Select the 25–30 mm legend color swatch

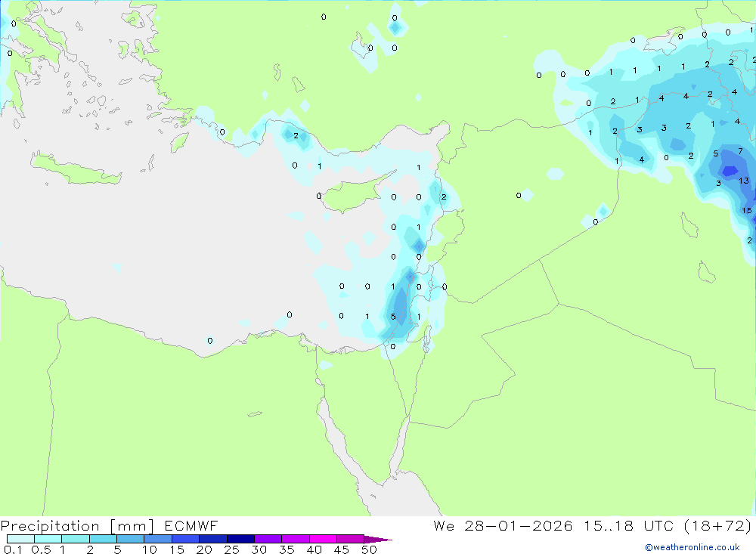(240, 539)
